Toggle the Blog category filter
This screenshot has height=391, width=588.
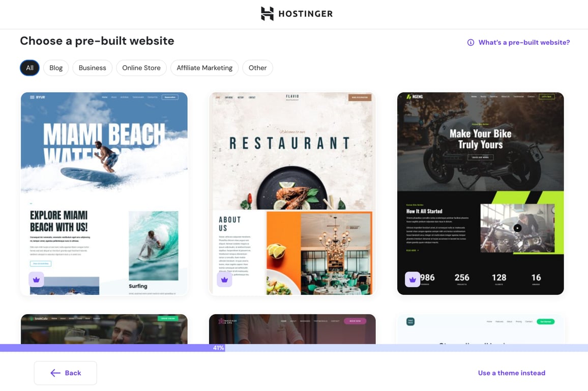(56, 68)
